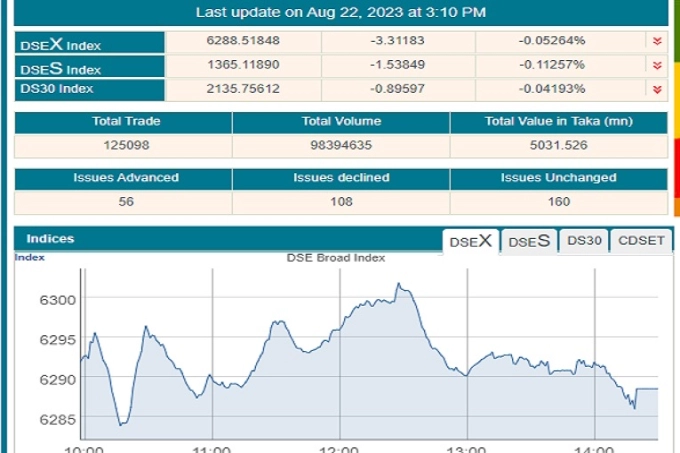Click the DSES change -1.53849
Viewport: 680px width, 453px height.
(x=397, y=65)
